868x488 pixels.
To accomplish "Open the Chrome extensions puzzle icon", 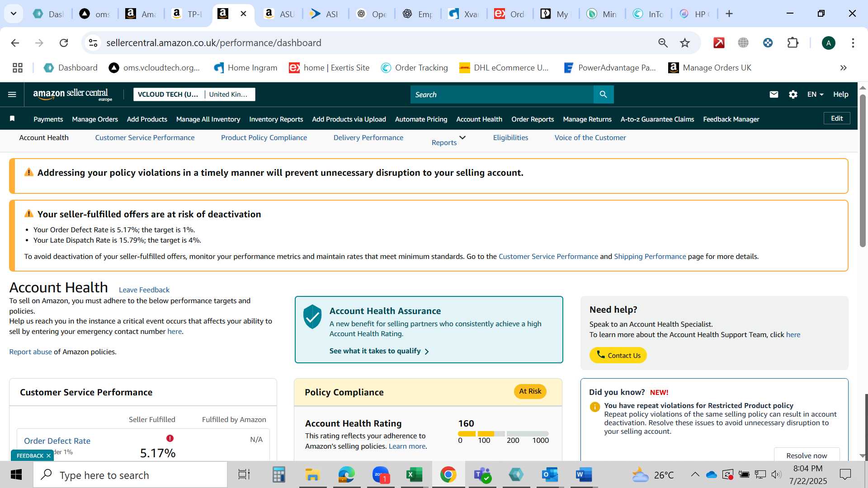I will click(793, 43).
